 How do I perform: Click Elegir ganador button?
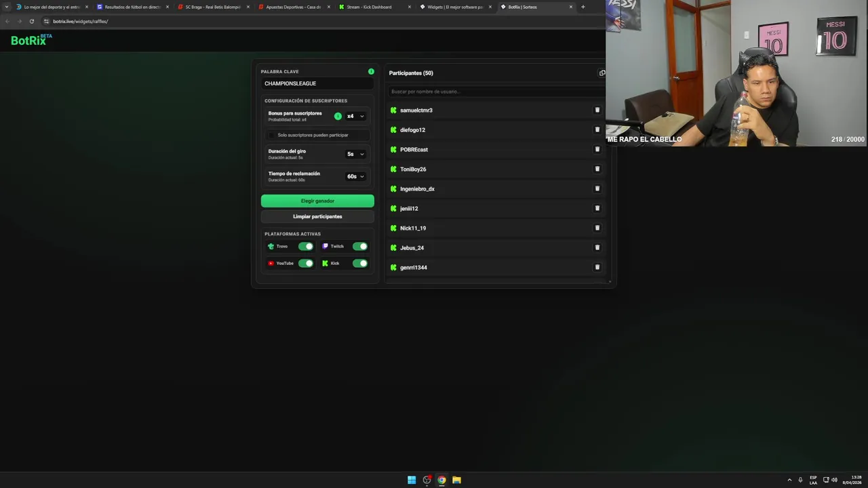click(317, 201)
